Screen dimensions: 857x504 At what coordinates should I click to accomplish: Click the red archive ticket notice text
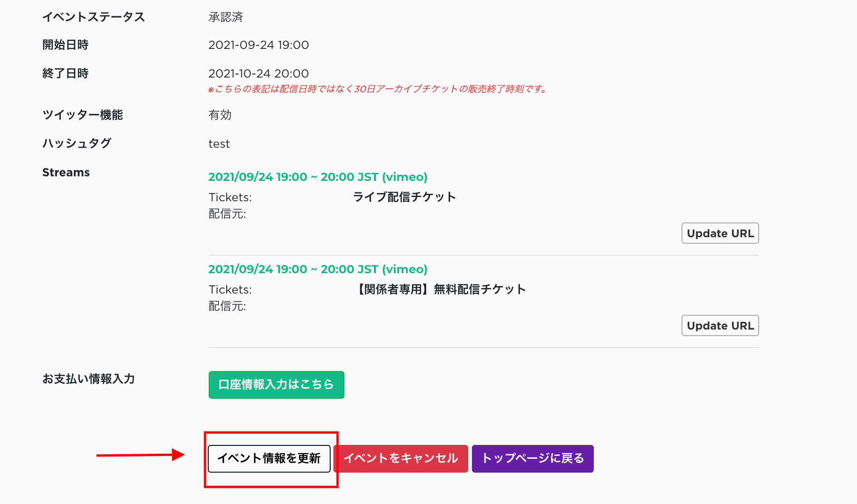378,89
